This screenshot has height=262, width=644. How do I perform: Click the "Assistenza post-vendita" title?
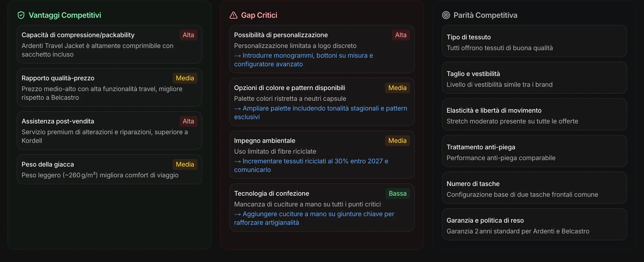pyautogui.click(x=58, y=121)
